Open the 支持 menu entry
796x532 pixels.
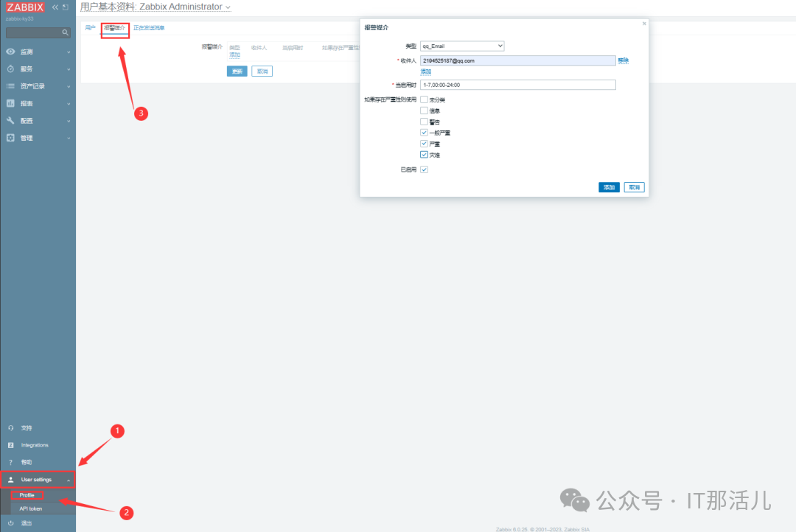pyautogui.click(x=27, y=428)
